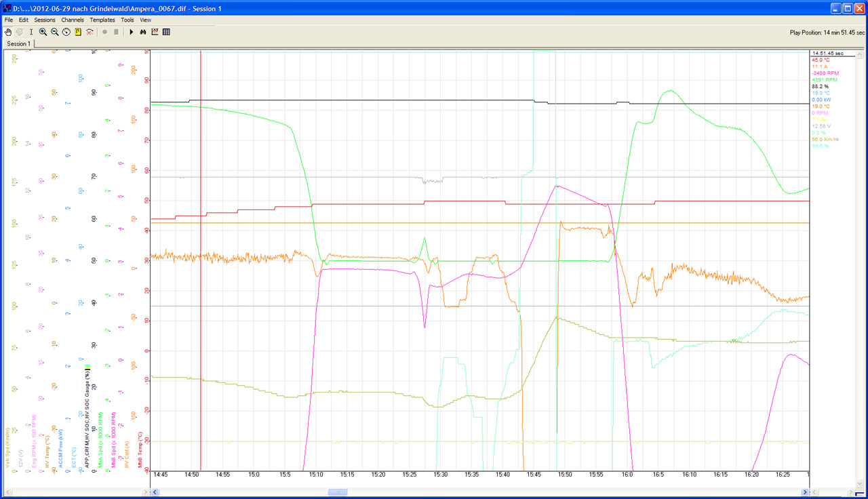
Task: Open the yellow notepad icon
Action: coord(78,32)
